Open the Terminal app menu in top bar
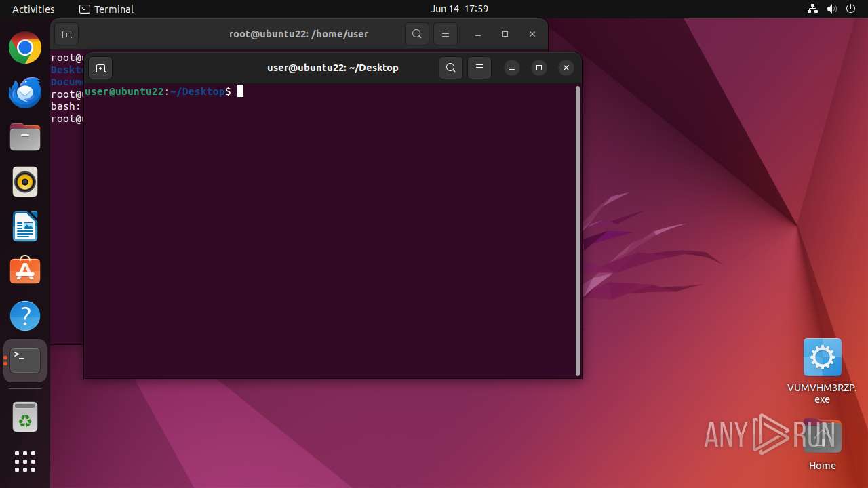Viewport: 868px width, 488px height. pos(106,9)
